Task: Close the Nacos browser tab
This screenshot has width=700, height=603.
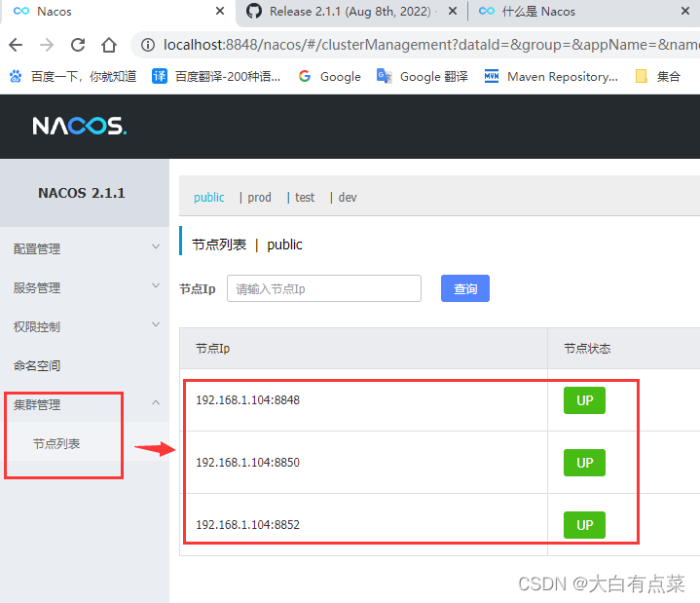Action: coord(220,11)
